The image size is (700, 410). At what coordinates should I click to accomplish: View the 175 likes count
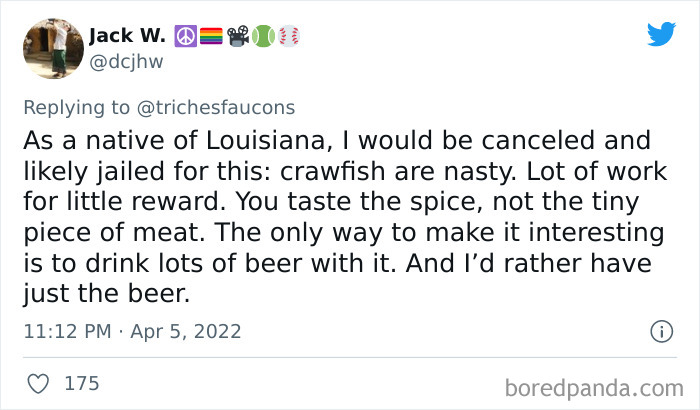80,383
